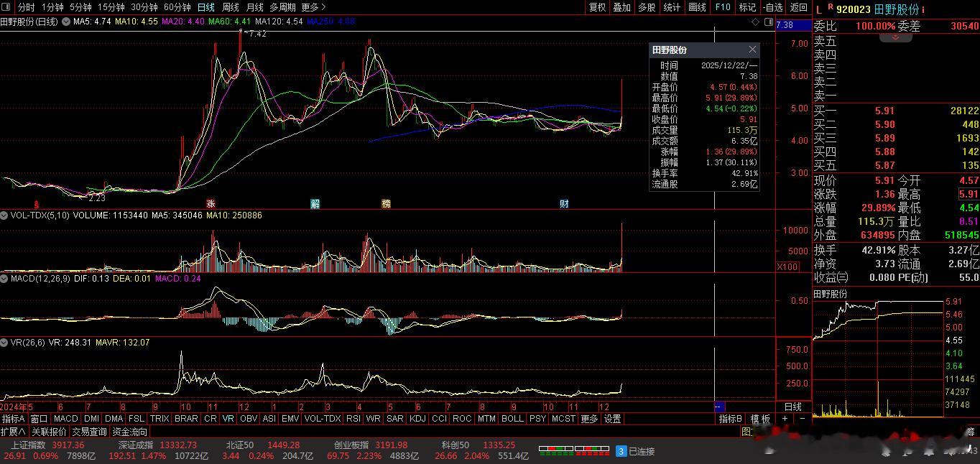The height and width of the screenshot is (464, 980).
Task: Expand the 扩展 panel
Action: [13, 432]
